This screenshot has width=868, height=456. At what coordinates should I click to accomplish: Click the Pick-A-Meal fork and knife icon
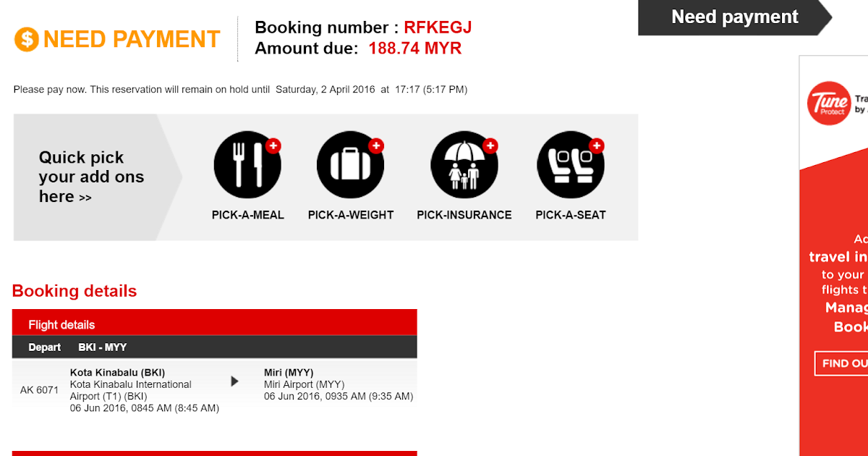click(x=247, y=165)
